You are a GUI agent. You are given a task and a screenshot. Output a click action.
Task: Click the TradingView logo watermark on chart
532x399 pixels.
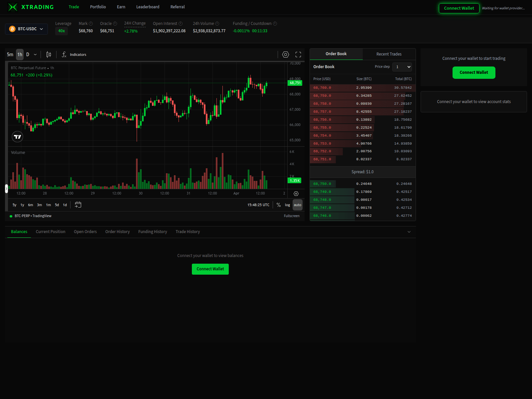coord(17,136)
